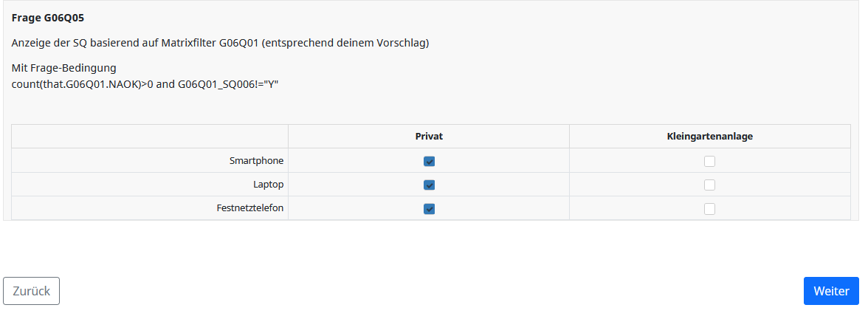Uncheck Laptop in the Privat column
Image resolution: width=868 pixels, height=319 pixels.
[x=429, y=185]
